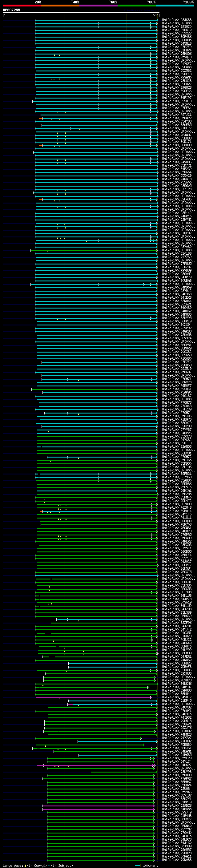Select hit label UniRef100_Q9W0B8
197x868 pixels.
click(x=177, y=860)
